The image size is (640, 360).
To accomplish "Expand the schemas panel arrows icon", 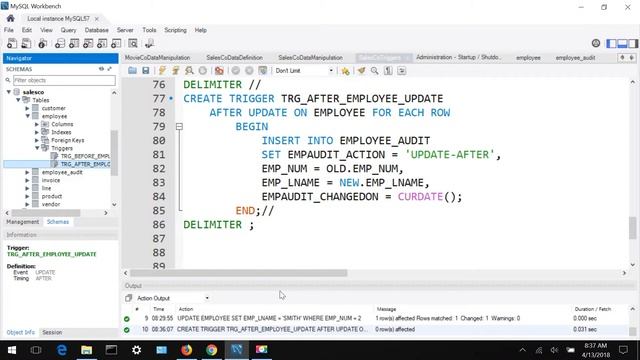I will point(109,69).
